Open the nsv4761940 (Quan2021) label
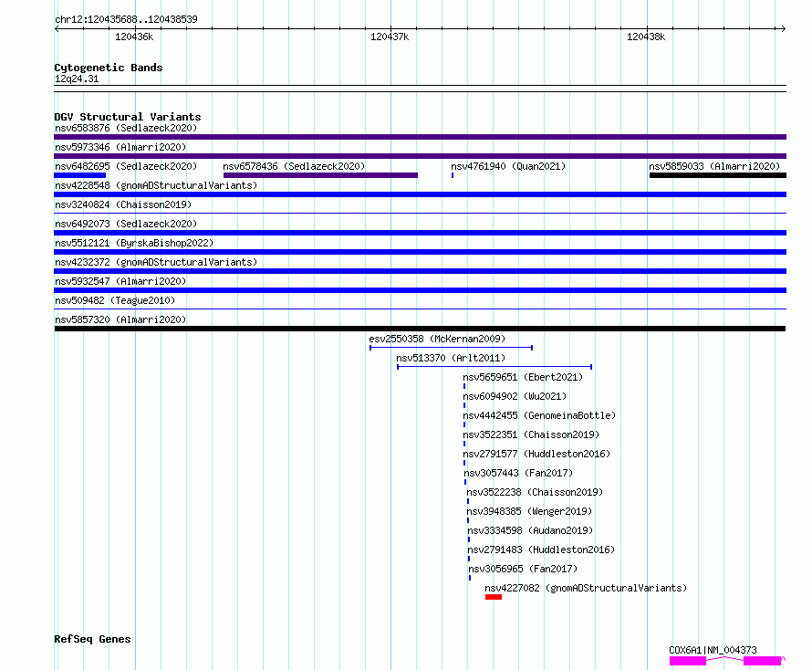Image resolution: width=812 pixels, height=670 pixels. point(508,166)
